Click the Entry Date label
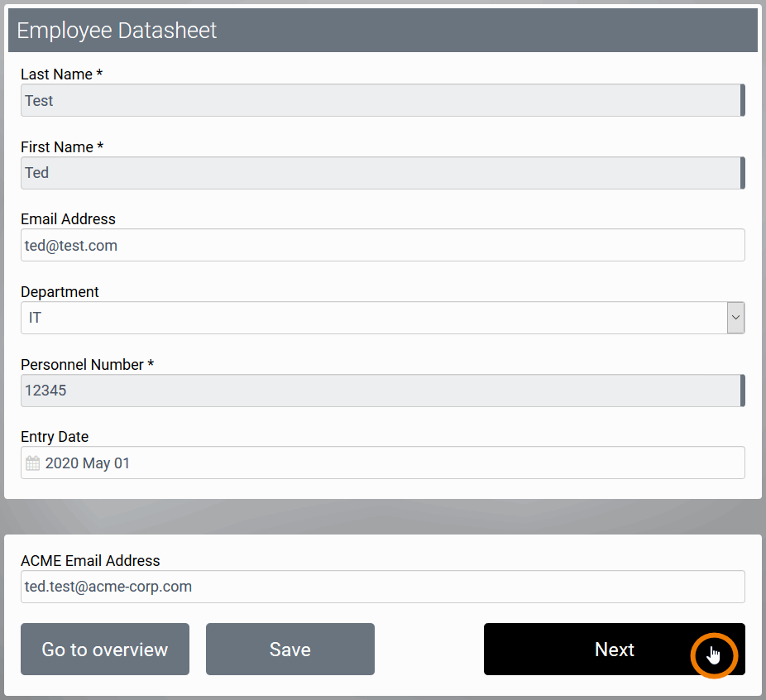Screen dimensions: 766x700 (x=55, y=437)
